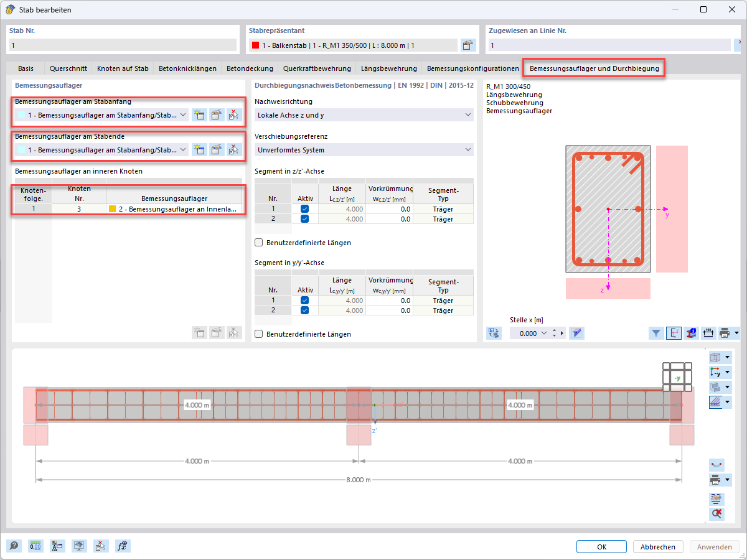Enable Benutzerdefinierte Längen below the z/z'-Achse table

259,242
